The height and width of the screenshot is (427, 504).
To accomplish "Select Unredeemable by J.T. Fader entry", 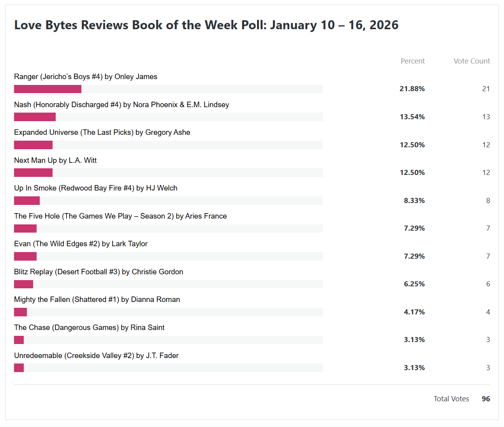I will 96,356.
